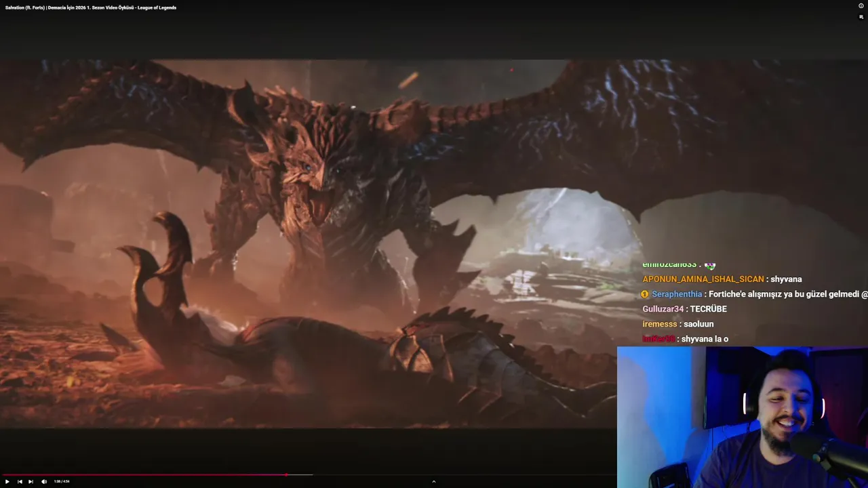Open the video info icon at top right
This screenshot has width=868, height=488.
[x=861, y=6]
